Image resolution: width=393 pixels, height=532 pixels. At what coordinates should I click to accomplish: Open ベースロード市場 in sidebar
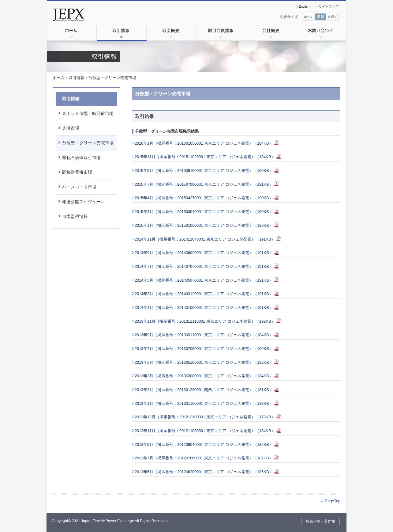tap(86, 187)
